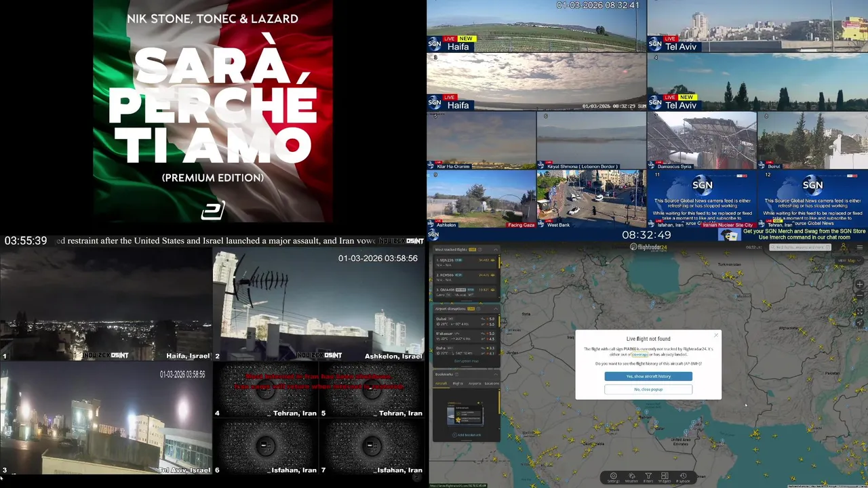Select the Kiryat Shmona Lebanon Border feed

[591, 140]
